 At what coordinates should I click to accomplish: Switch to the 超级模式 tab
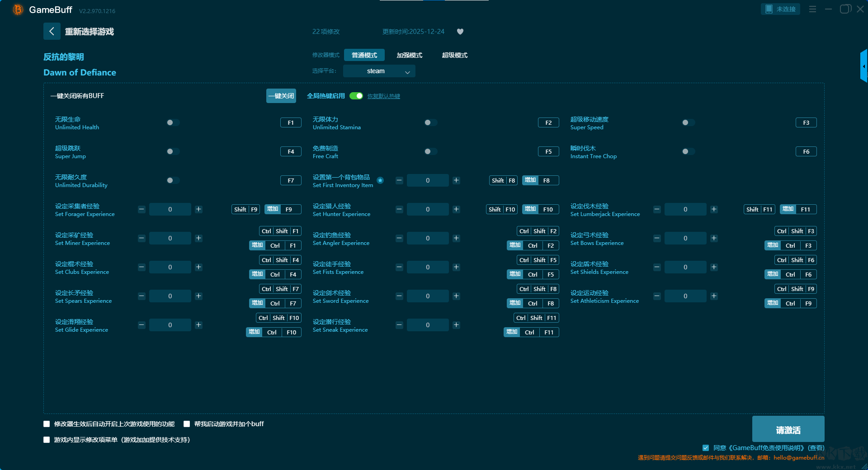point(454,55)
